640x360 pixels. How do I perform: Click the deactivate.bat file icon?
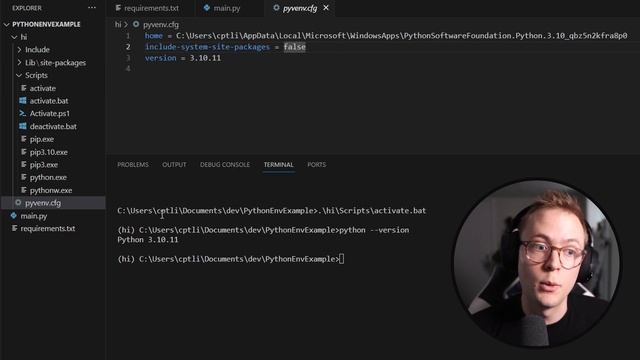23,126
